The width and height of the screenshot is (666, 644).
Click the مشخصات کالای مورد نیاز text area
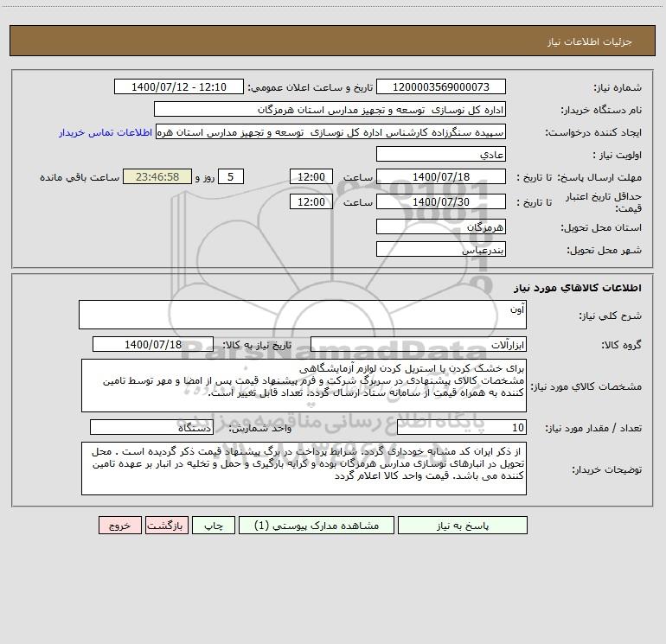pos(304,386)
